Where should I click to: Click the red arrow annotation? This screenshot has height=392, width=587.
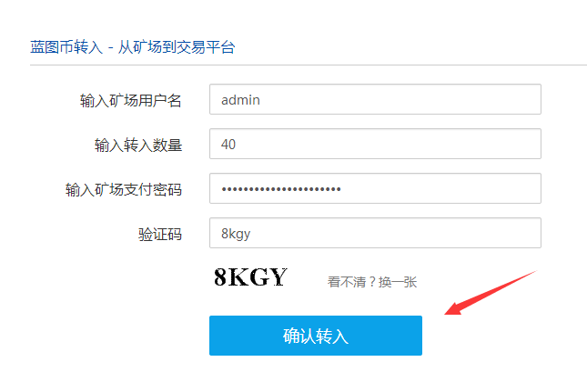coord(491,293)
